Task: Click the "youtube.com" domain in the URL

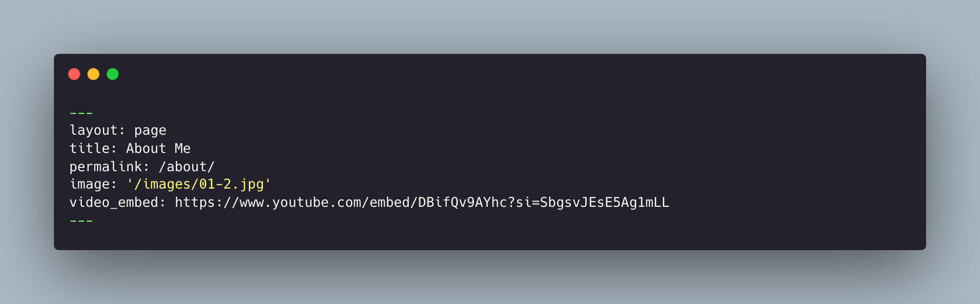Action: tap(316, 203)
